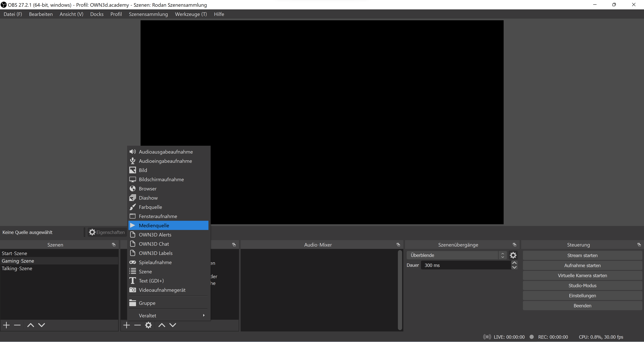This screenshot has width=644, height=342.
Task: Choose Spielaufnahme from source menu
Action: (x=155, y=262)
